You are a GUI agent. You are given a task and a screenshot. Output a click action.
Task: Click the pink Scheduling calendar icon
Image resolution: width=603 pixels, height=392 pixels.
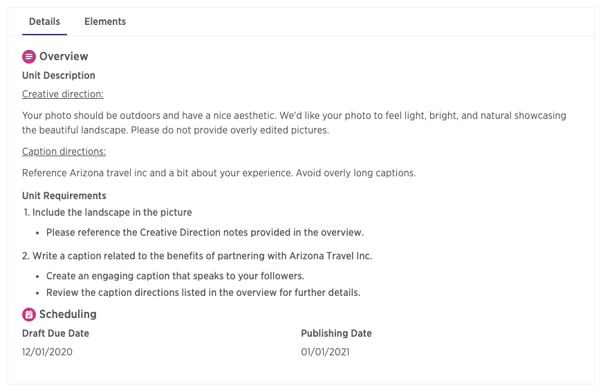pos(29,314)
